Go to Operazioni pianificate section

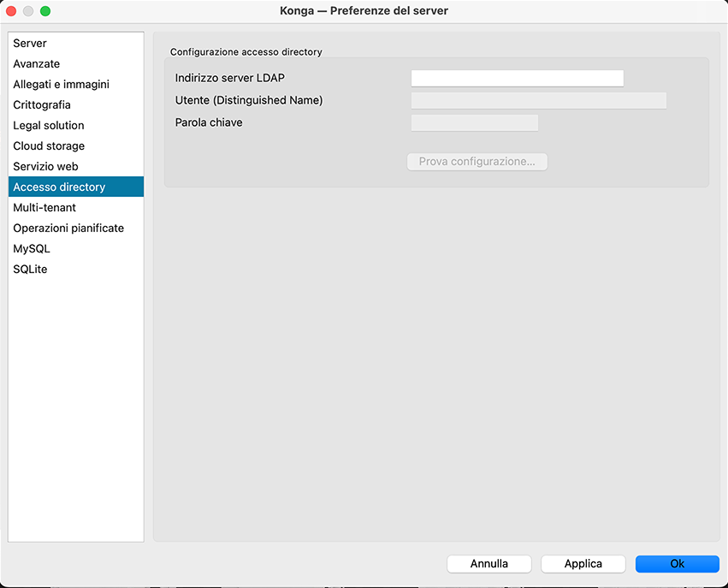click(x=68, y=229)
